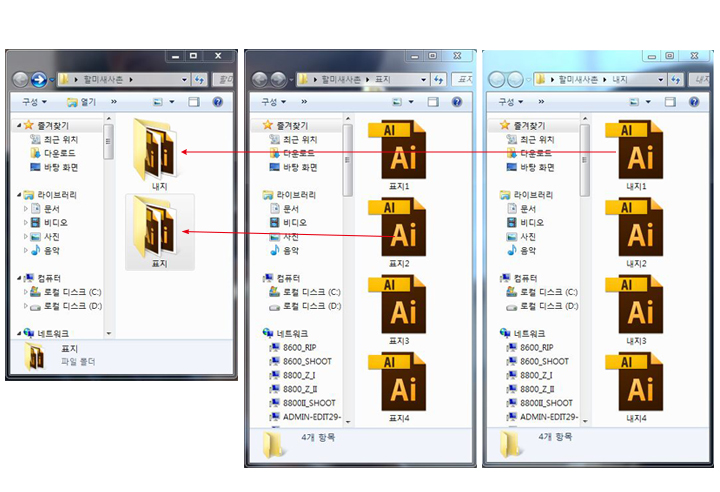This screenshot has height=492, width=720.
Task: Click the help icon in the 할미새사촌 window toolbar
Action: 218,102
